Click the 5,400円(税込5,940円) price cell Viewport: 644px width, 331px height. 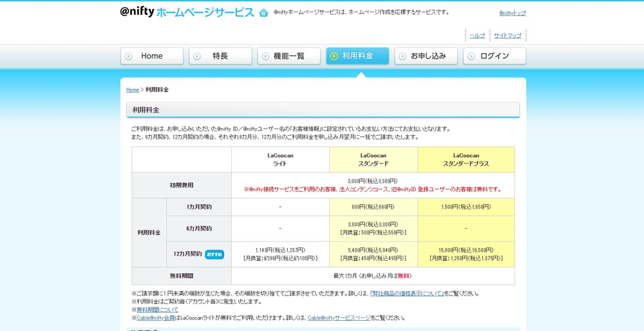(x=374, y=254)
